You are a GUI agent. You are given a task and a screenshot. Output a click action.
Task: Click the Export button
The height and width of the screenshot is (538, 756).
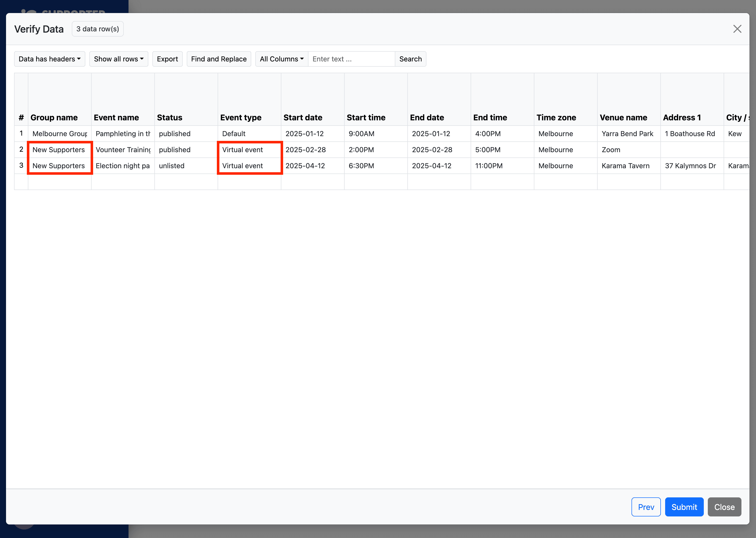coord(167,59)
